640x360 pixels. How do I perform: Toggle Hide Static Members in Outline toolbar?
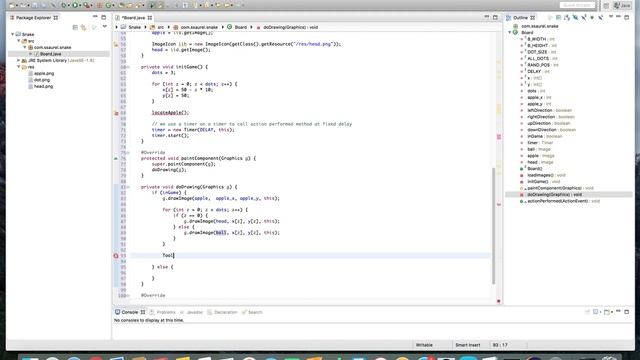point(584,18)
